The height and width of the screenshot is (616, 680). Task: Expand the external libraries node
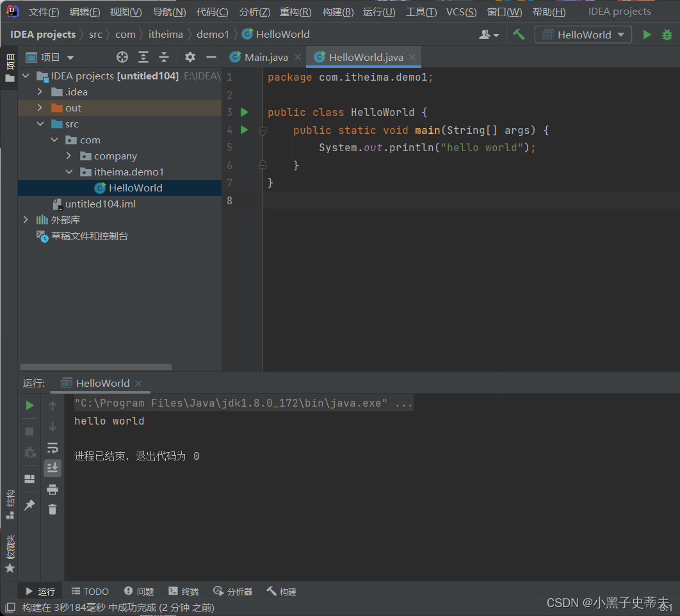click(x=26, y=220)
